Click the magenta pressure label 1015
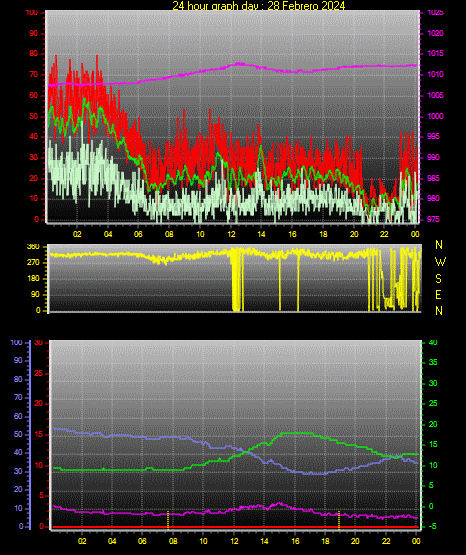 [x=435, y=53]
